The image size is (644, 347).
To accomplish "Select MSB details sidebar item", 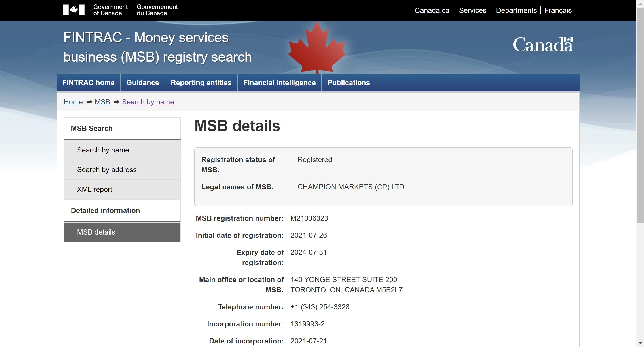I will [122, 232].
